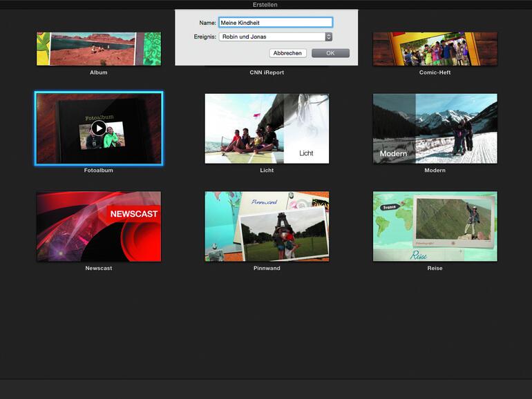Choose the Licht theme thumbnail
Screen dimensions: 532x399
pyautogui.click(x=267, y=128)
